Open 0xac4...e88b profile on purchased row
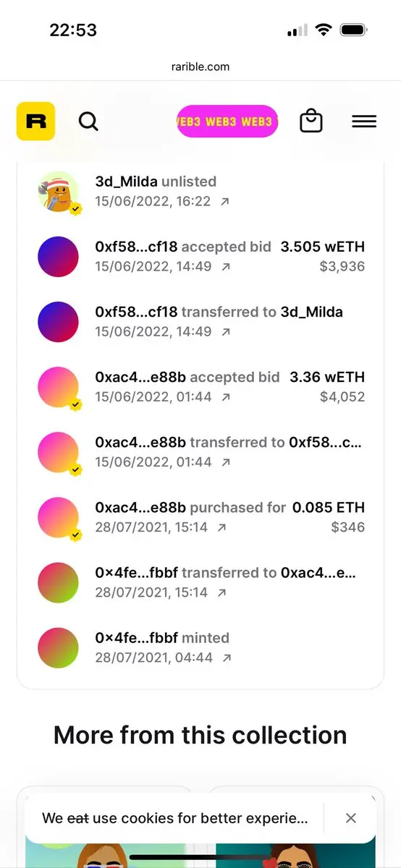The height and width of the screenshot is (868, 401). pyautogui.click(x=140, y=507)
